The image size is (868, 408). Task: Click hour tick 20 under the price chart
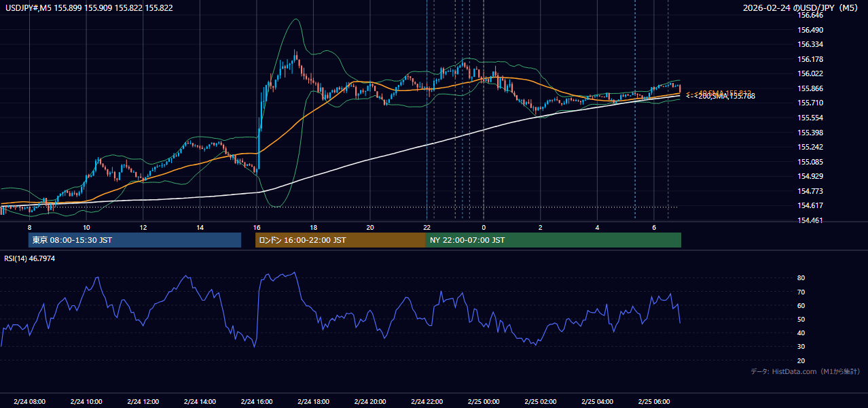(x=370, y=227)
